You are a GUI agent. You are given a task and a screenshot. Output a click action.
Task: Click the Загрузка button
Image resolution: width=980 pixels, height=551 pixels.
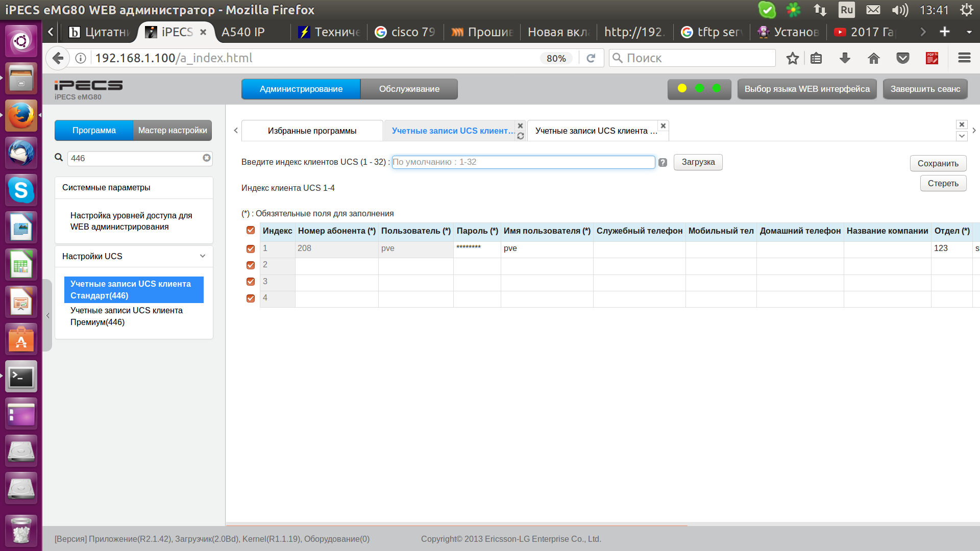click(x=698, y=162)
